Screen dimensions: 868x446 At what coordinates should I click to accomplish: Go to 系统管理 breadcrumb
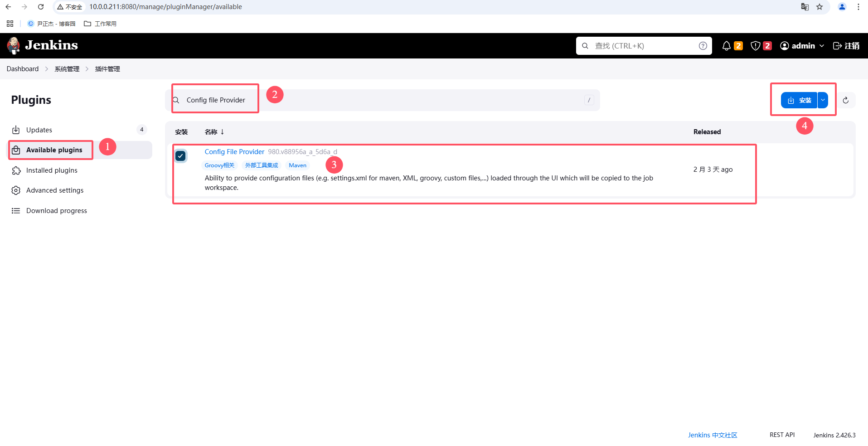(x=67, y=69)
